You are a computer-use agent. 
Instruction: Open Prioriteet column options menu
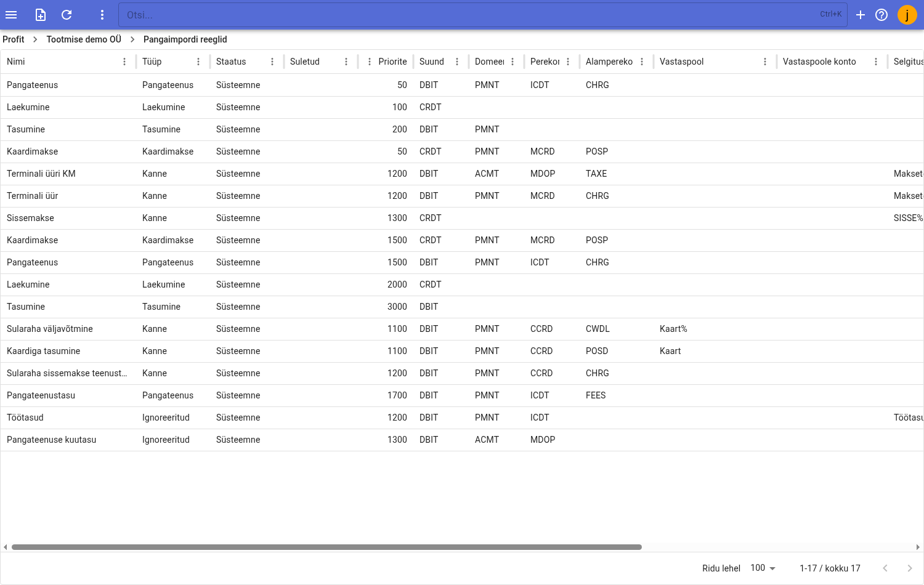click(369, 62)
